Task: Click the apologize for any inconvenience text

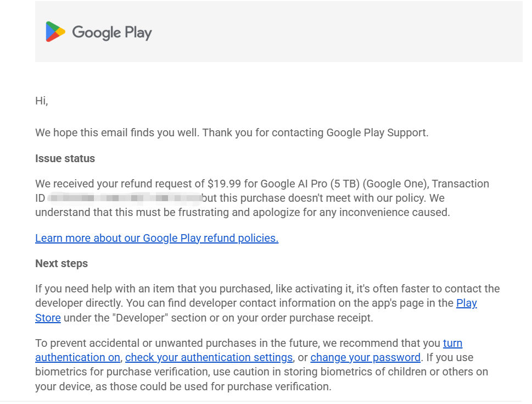Action: (351, 212)
